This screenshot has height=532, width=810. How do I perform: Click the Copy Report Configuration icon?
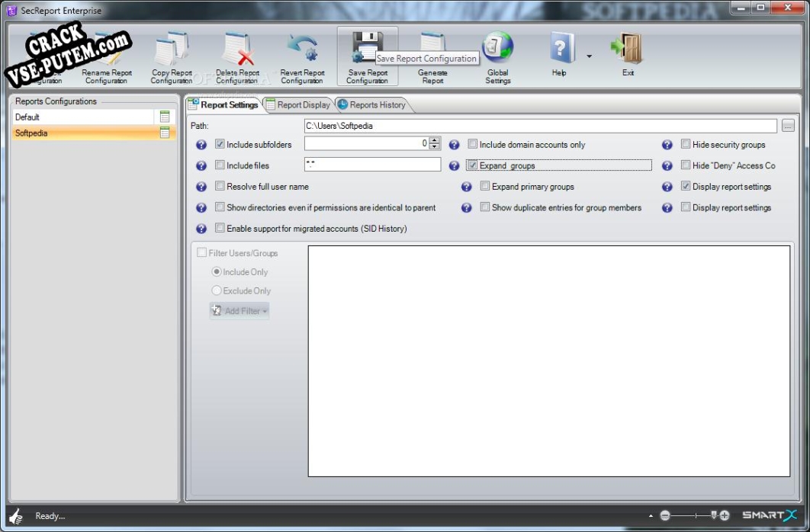[172, 49]
